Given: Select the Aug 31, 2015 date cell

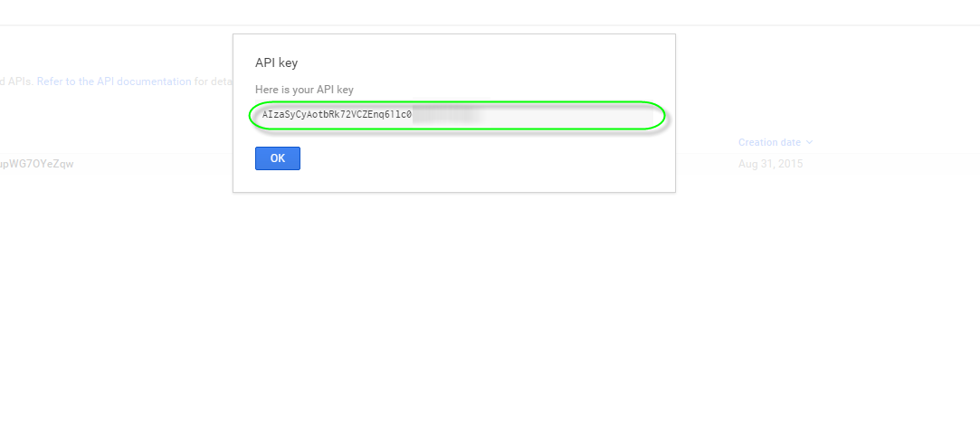Looking at the screenshot, I should (x=770, y=164).
